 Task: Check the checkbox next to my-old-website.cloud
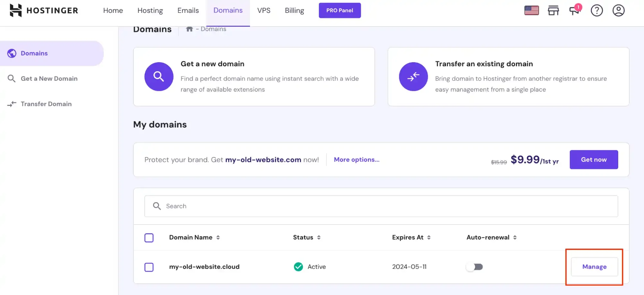(x=149, y=267)
